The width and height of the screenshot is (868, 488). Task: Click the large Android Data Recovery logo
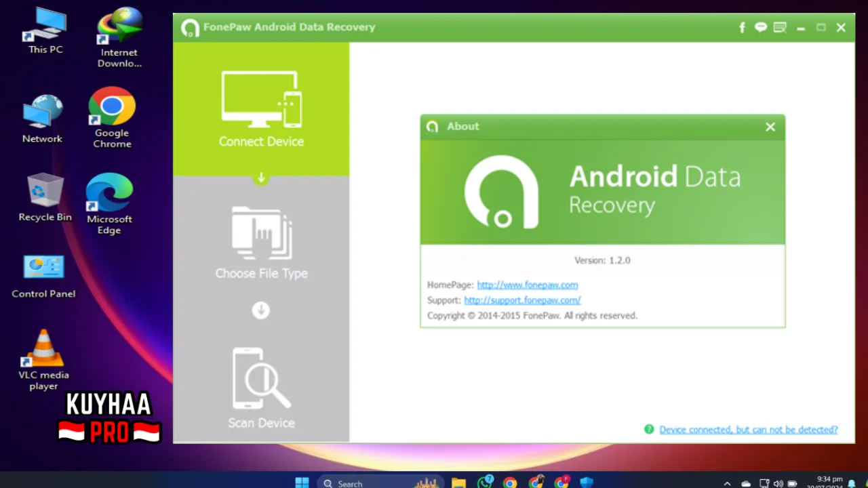(x=501, y=192)
